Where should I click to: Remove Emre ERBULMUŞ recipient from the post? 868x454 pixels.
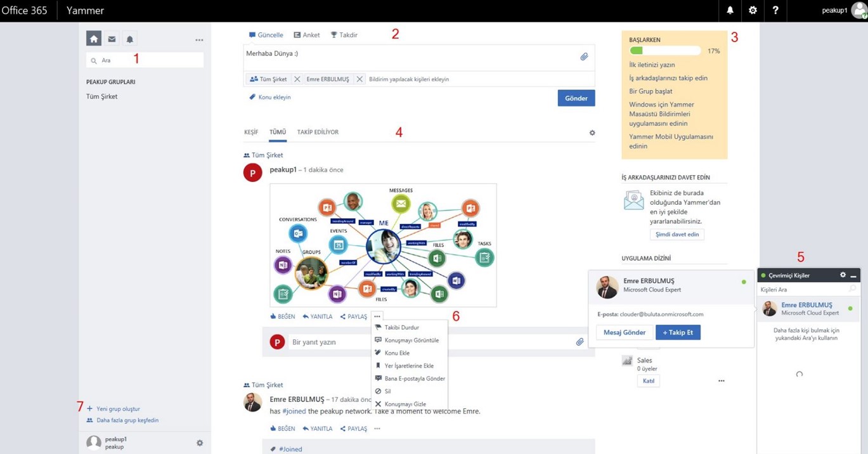pos(360,79)
